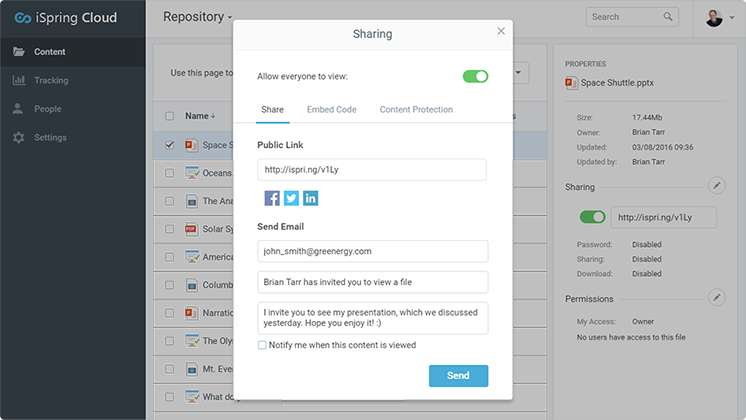Share via LinkedIn icon

tap(310, 198)
